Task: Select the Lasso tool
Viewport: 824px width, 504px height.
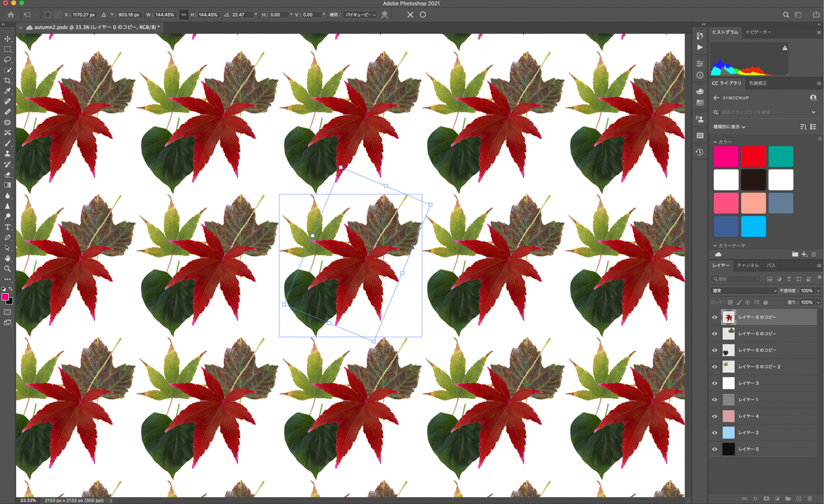Action: click(8, 60)
